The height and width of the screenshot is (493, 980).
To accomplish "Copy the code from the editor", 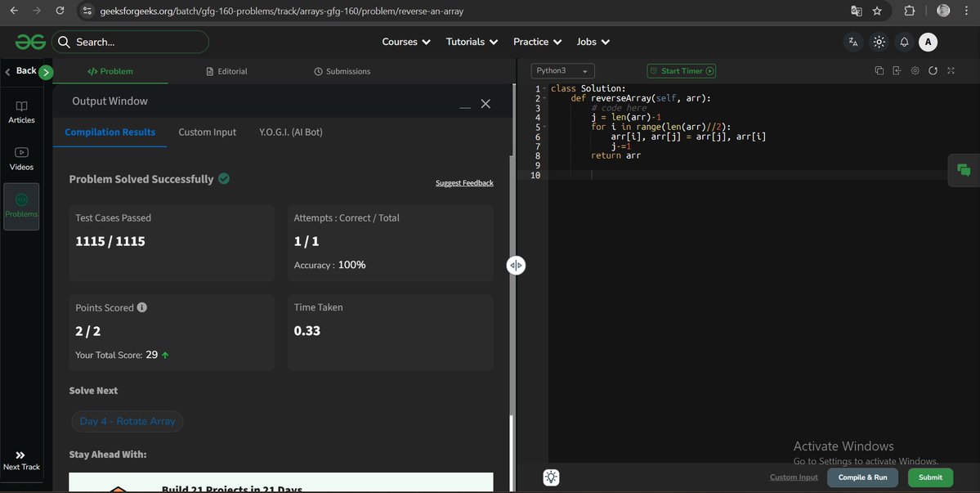I will [879, 71].
